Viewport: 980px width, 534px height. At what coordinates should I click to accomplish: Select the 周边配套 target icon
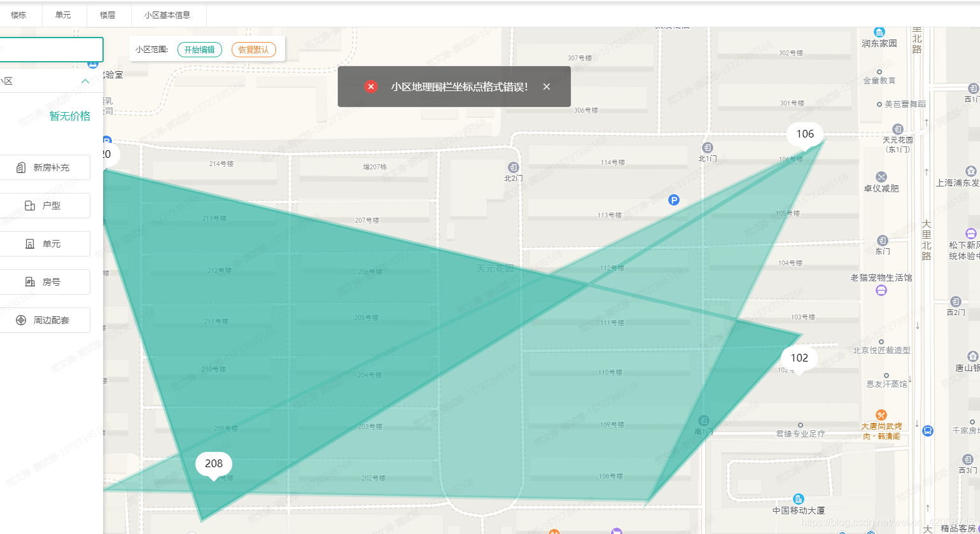tap(22, 320)
